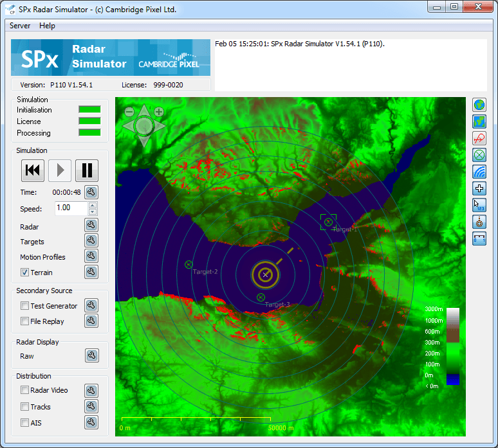Click the Speed value field

click(x=71, y=208)
